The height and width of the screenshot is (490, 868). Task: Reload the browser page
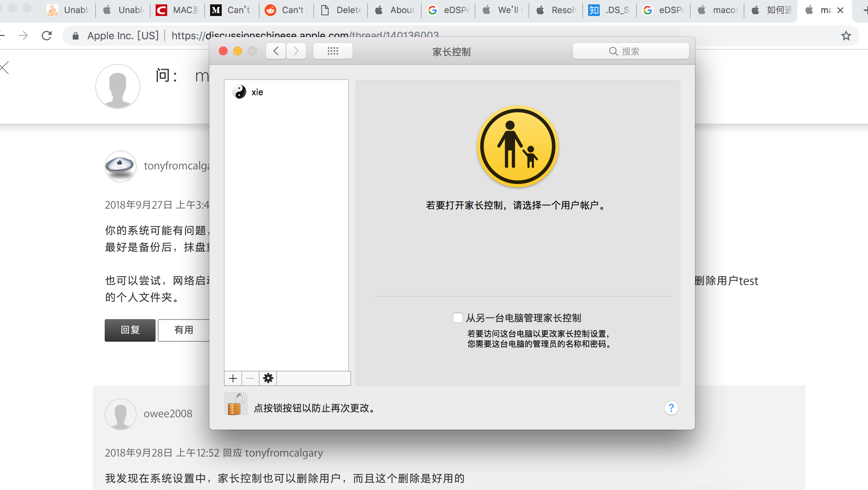[47, 36]
